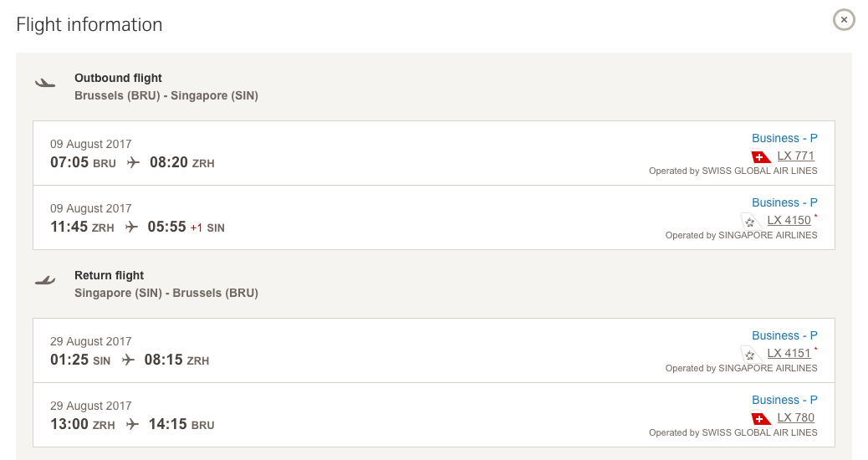This screenshot has height=460, width=868.
Task: Click the plane icon between ZRH and SIN at 11:45
Action: click(131, 227)
